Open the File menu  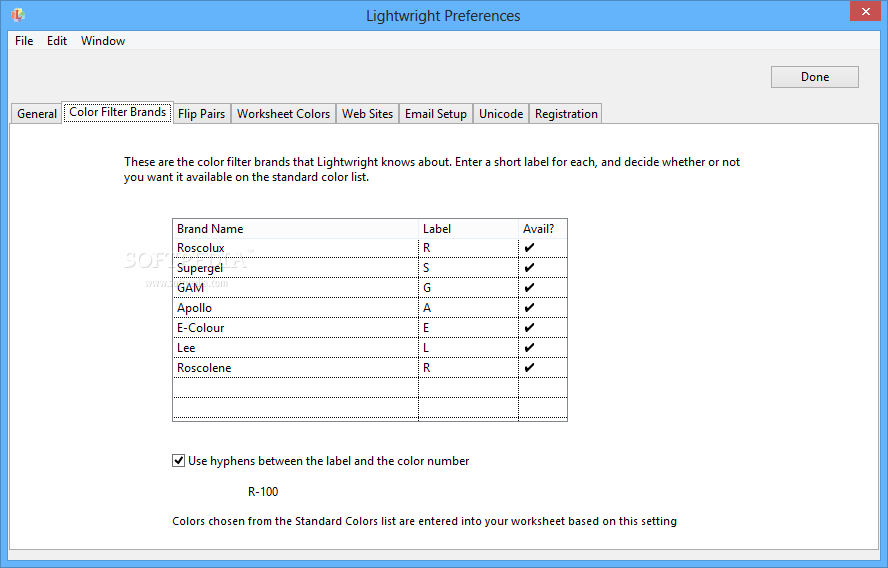tap(24, 41)
